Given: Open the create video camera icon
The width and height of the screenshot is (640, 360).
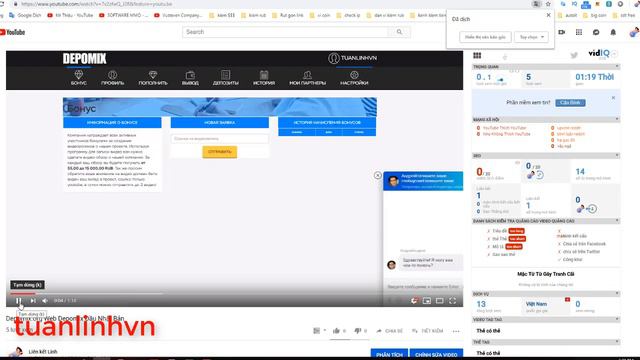Looking at the screenshot, I should (562, 32).
